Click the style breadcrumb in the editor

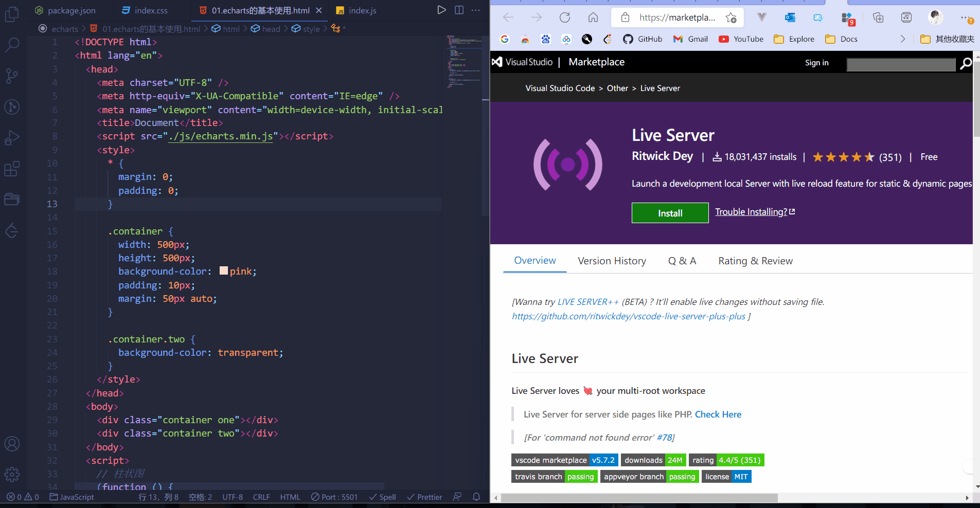[306, 29]
